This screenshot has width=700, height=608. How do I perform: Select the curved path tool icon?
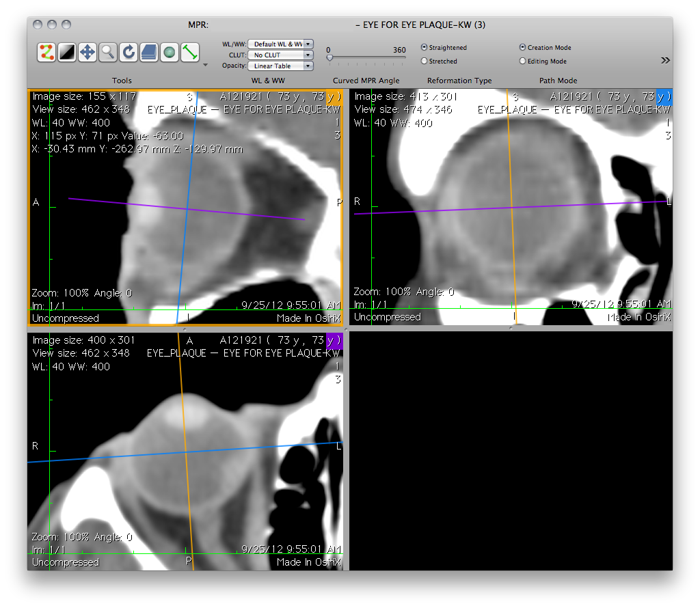coord(46,52)
